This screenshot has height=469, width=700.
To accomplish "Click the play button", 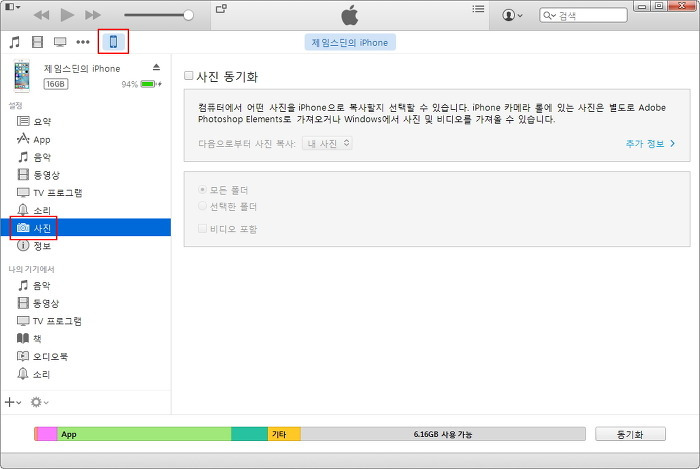I will pos(67,15).
